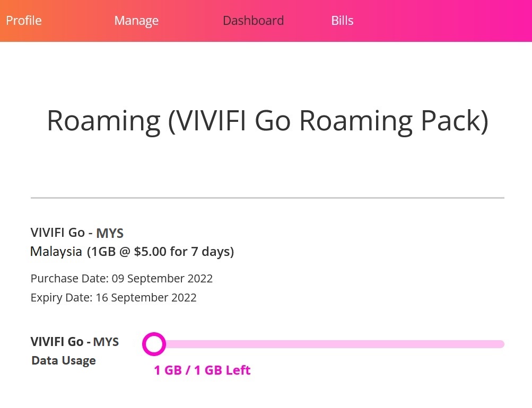Click the 1 GB / 1 GB Left label
The height and width of the screenshot is (408, 532).
click(202, 370)
